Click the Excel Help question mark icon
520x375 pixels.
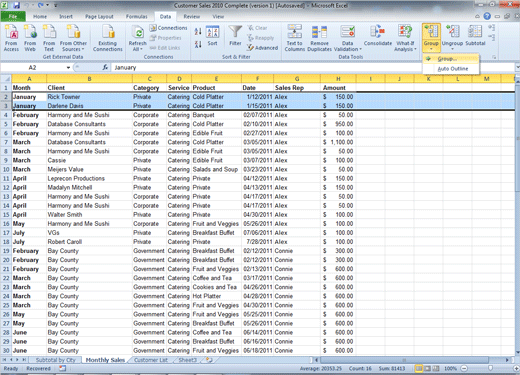click(x=487, y=16)
